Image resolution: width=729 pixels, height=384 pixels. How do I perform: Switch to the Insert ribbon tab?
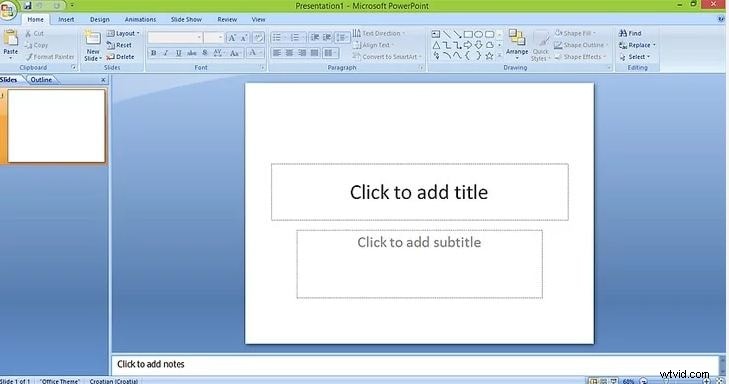[x=66, y=20]
